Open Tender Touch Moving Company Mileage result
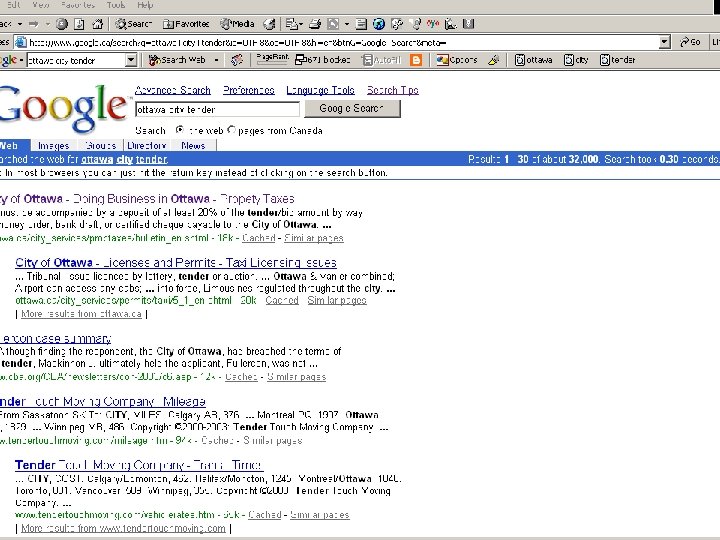The image size is (720, 540). tap(102, 401)
